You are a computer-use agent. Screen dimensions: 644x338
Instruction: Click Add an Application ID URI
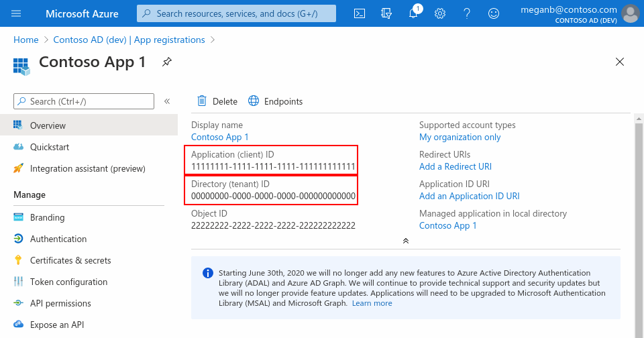tap(470, 196)
